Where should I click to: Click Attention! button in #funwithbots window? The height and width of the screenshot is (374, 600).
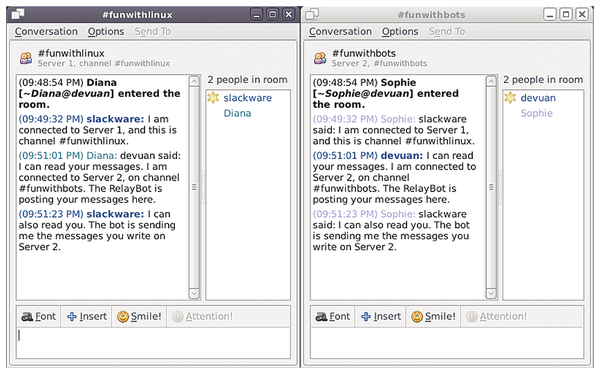(x=496, y=317)
